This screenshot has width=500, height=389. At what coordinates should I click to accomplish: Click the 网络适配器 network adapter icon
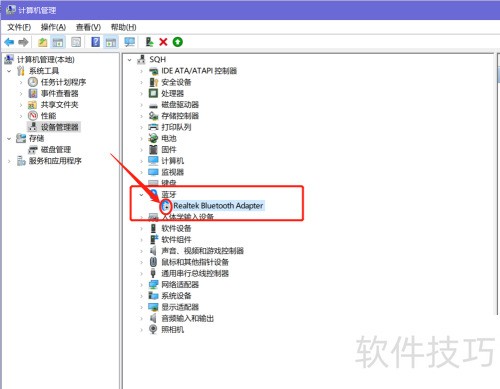pyautogui.click(x=153, y=284)
